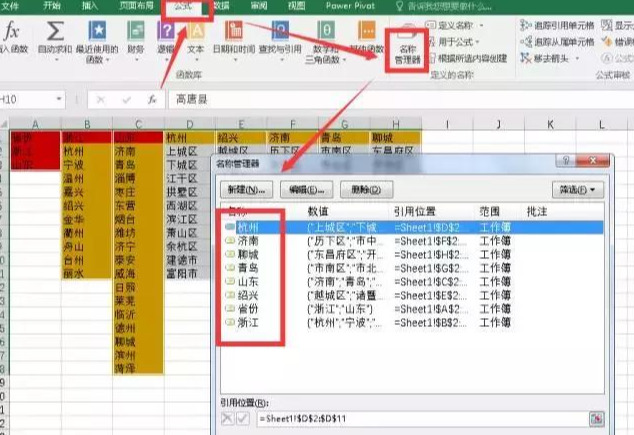Click the Name Manager help question button
The height and width of the screenshot is (435, 634).
[566, 160]
